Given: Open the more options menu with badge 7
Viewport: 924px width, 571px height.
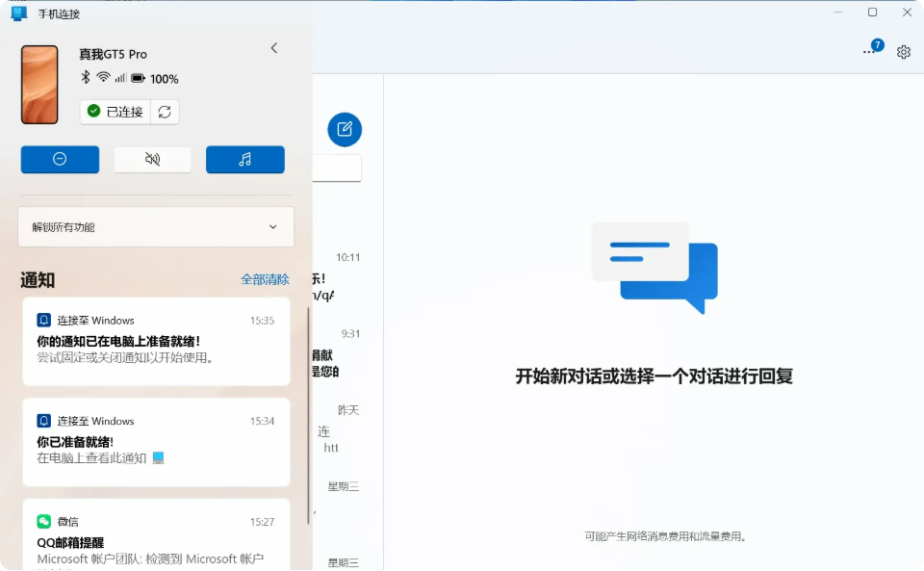Looking at the screenshot, I should (x=870, y=51).
